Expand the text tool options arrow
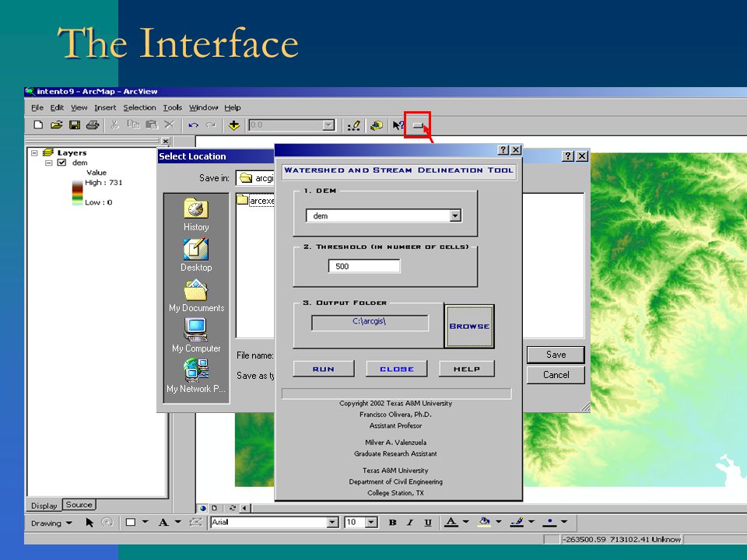 (x=177, y=522)
